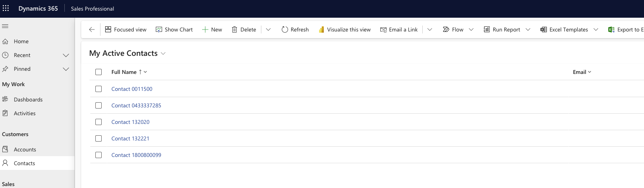Open Visualize this view Power BI

click(345, 29)
